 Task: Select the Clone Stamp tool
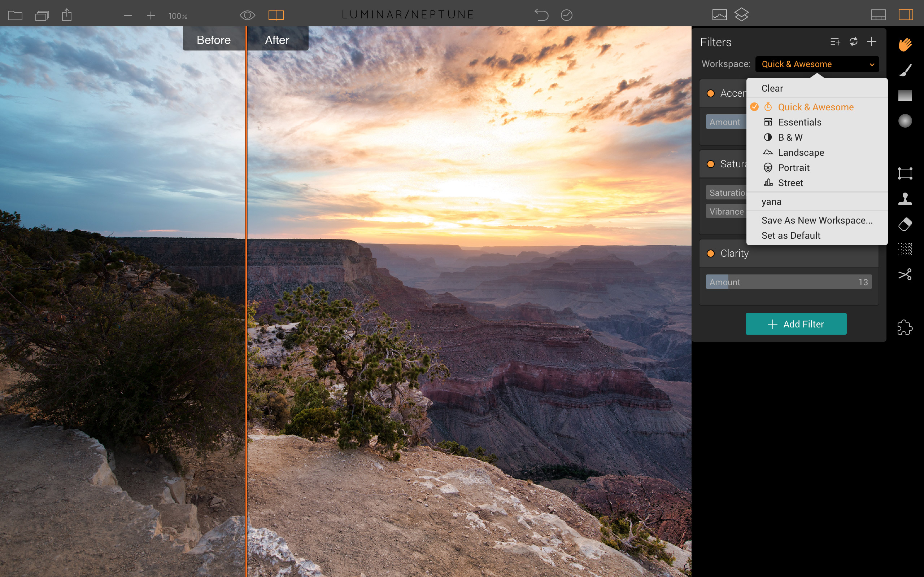[x=905, y=198]
